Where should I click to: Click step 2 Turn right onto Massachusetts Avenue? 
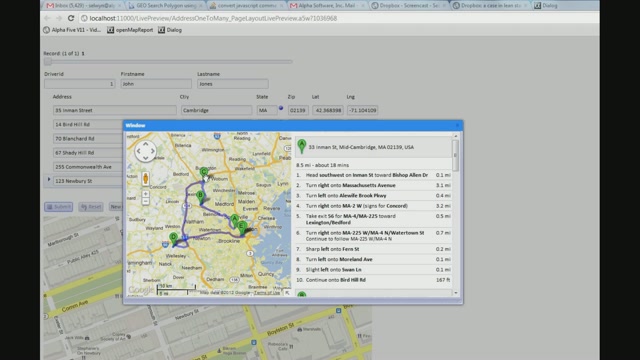(373, 185)
